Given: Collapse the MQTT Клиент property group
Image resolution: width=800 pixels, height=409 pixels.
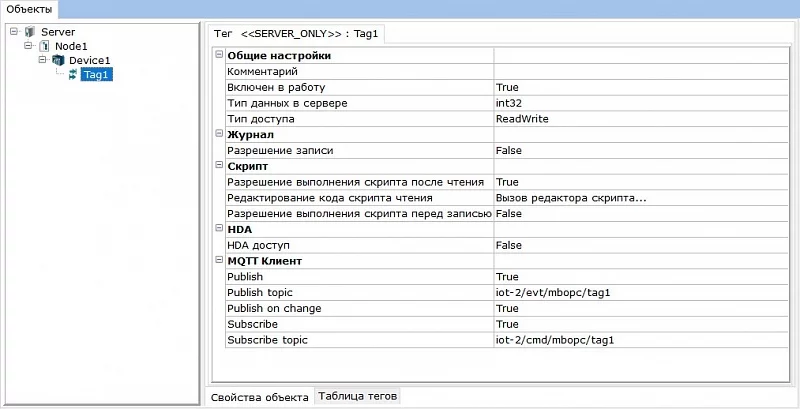Looking at the screenshot, I should click(219, 261).
